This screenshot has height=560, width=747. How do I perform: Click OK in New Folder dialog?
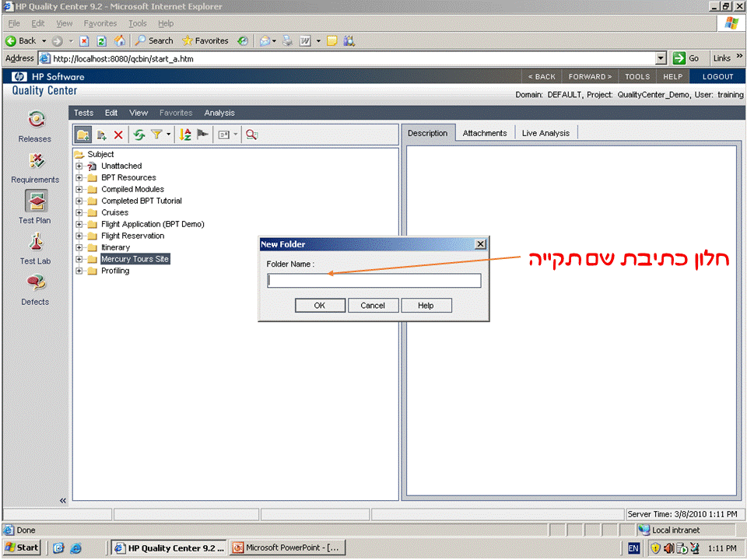click(x=320, y=306)
